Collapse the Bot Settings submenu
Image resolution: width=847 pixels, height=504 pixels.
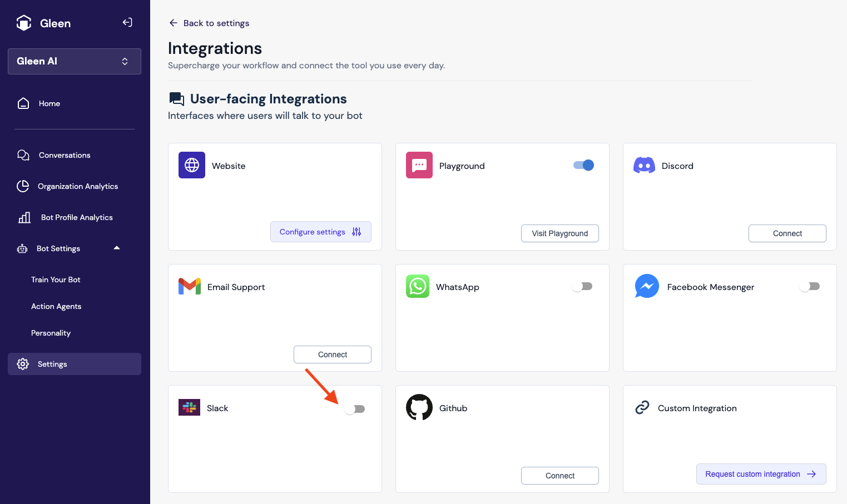point(117,248)
